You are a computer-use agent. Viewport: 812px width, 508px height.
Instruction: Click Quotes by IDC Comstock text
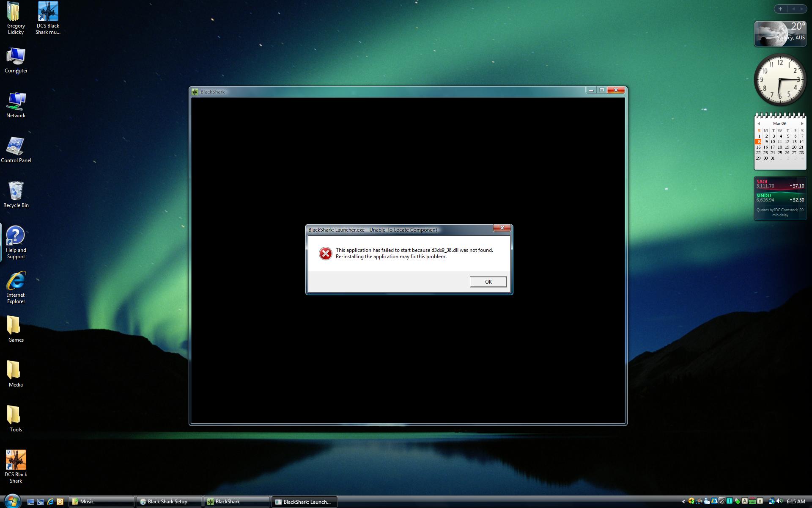[780, 213]
